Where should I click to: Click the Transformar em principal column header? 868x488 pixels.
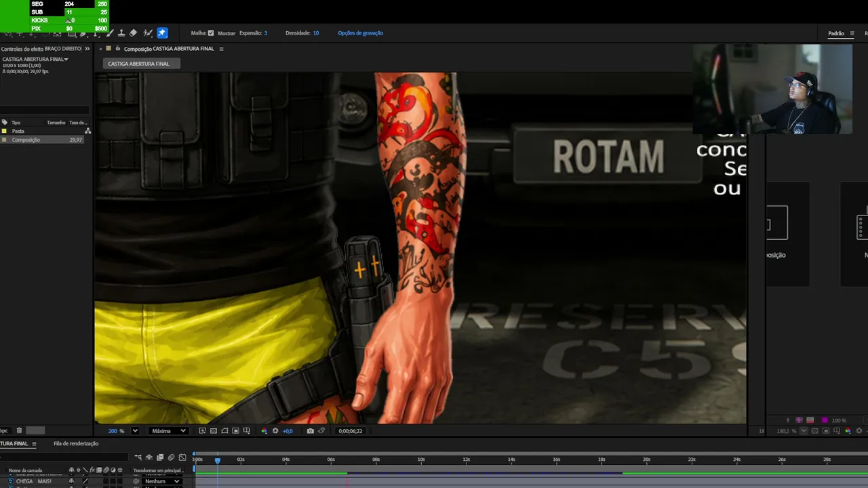tap(158, 470)
